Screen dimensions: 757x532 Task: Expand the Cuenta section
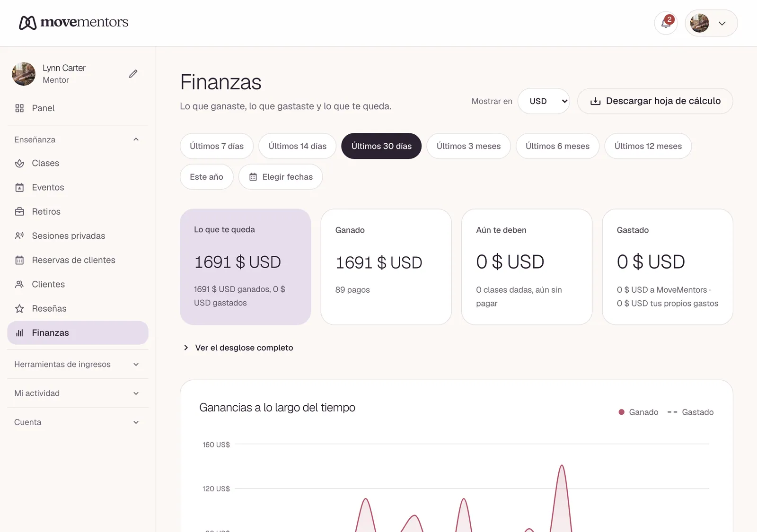pyautogui.click(x=78, y=422)
